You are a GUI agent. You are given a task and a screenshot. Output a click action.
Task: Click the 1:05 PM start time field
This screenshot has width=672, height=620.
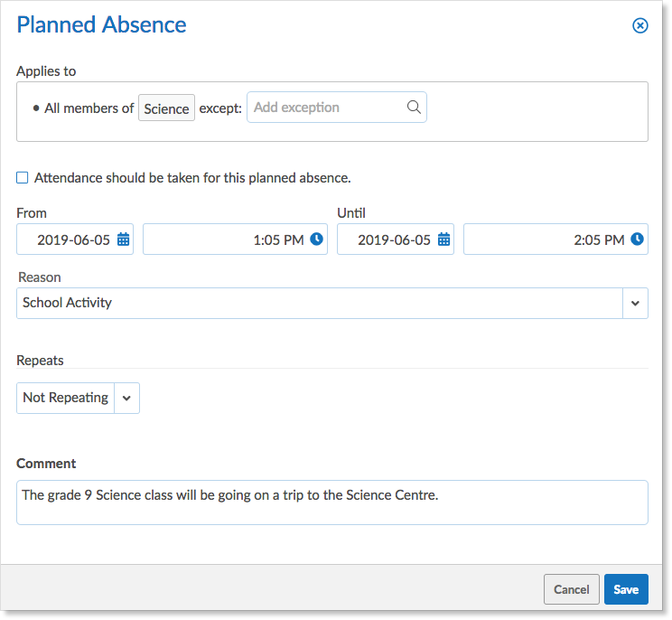click(x=235, y=240)
